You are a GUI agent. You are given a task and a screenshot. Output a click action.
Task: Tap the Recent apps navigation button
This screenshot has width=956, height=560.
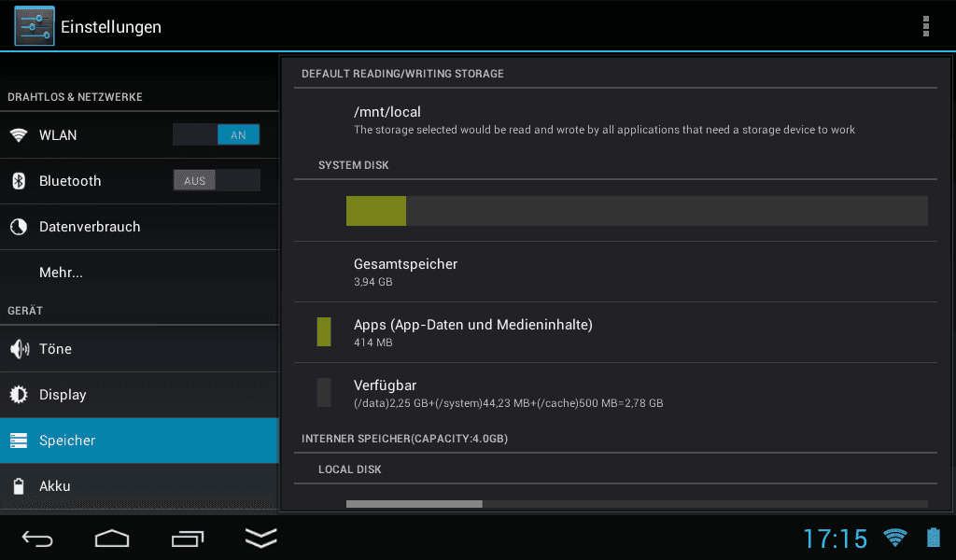(x=187, y=539)
